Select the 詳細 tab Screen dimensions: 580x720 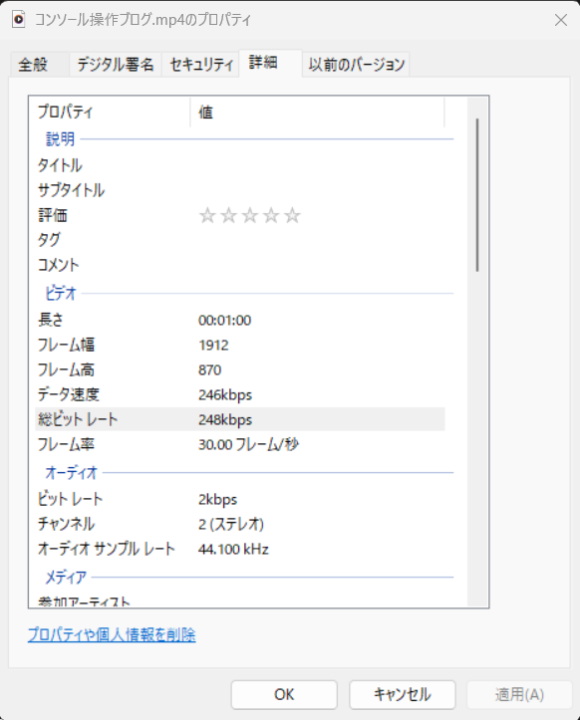(270, 63)
